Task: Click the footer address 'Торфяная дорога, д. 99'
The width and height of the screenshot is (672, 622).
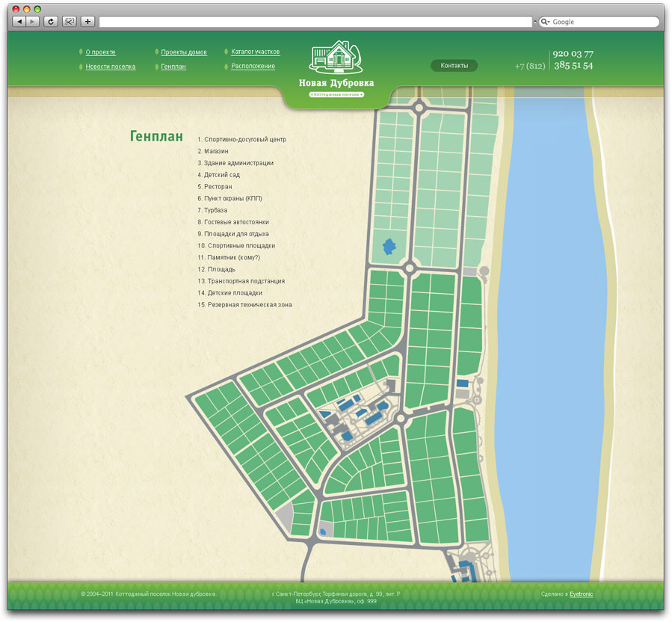Action: coord(354,594)
